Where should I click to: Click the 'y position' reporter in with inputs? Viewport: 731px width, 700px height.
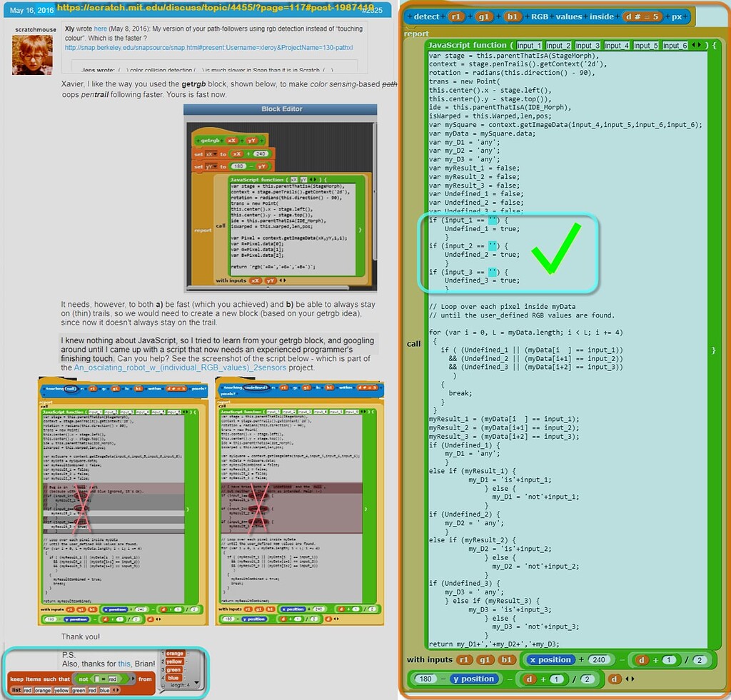click(x=475, y=678)
